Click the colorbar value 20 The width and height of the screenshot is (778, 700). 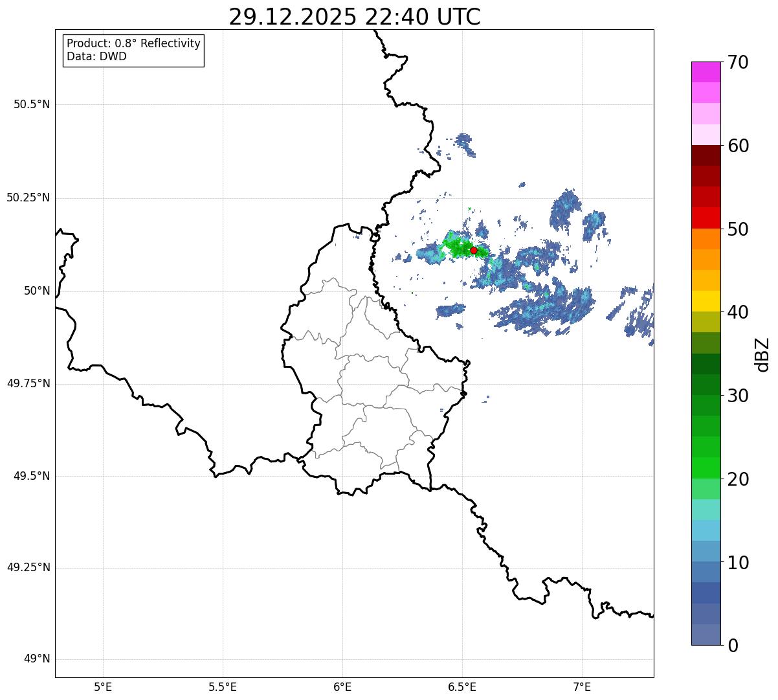(x=738, y=479)
